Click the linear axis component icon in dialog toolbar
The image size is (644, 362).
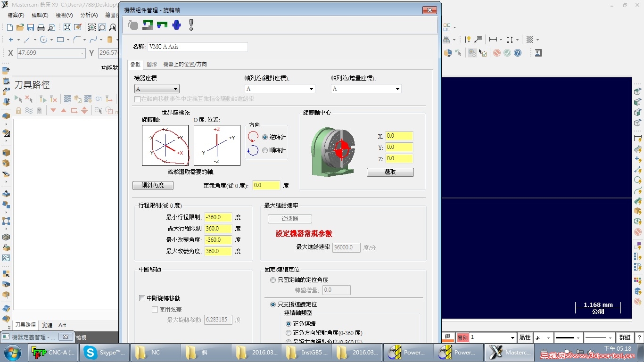pyautogui.click(x=148, y=25)
